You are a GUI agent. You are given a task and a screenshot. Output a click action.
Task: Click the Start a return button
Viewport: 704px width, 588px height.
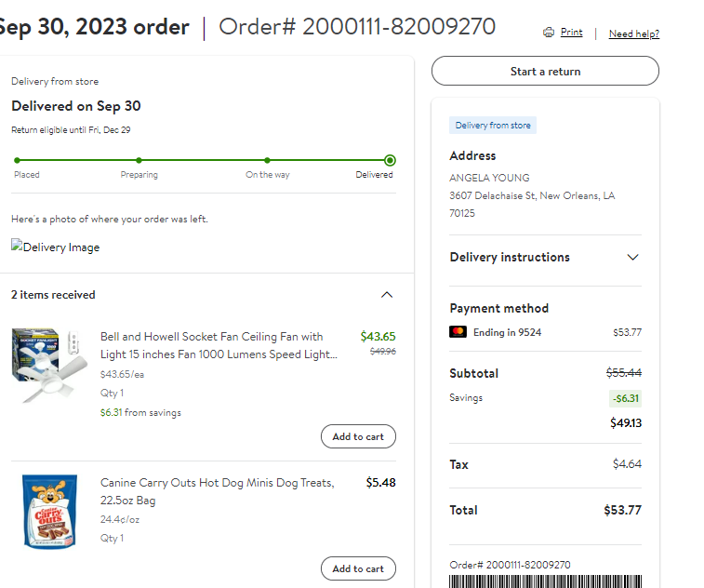pyautogui.click(x=545, y=71)
